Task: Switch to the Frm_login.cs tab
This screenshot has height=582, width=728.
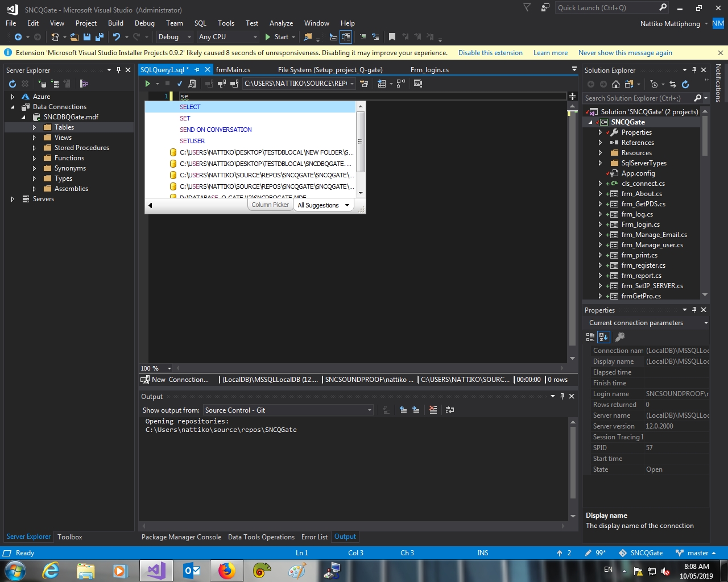Action: (429, 69)
